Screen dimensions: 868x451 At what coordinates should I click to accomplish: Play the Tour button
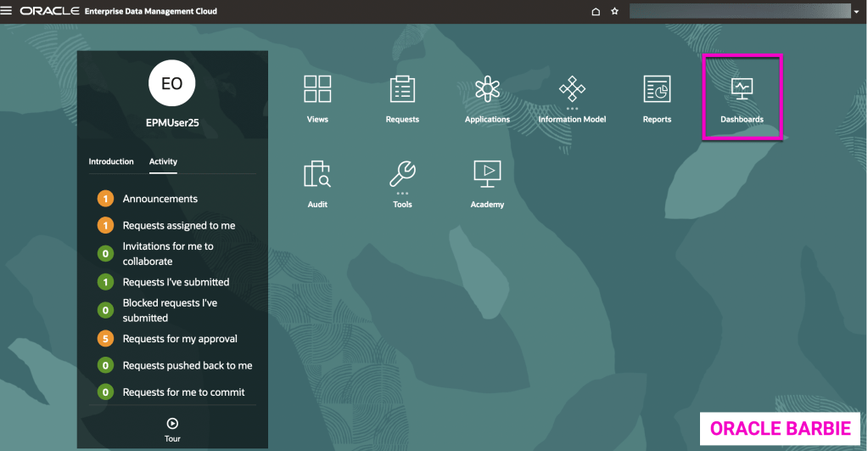[x=172, y=423]
